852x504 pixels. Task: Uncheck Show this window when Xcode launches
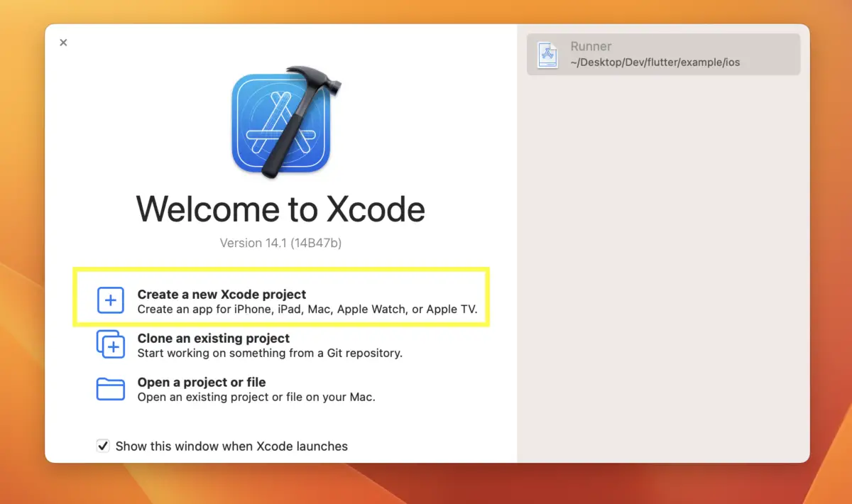(x=103, y=446)
